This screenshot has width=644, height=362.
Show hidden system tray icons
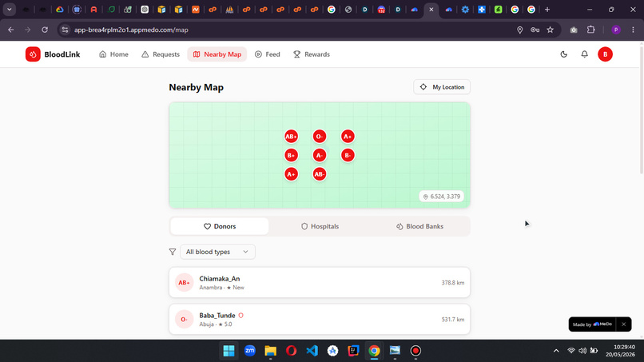[556, 351]
